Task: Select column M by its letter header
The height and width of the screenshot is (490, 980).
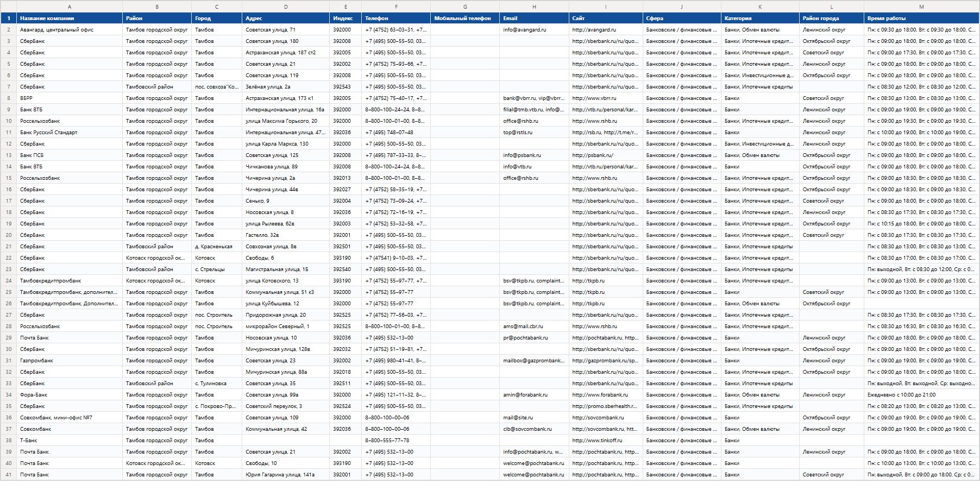Action: pyautogui.click(x=921, y=7)
